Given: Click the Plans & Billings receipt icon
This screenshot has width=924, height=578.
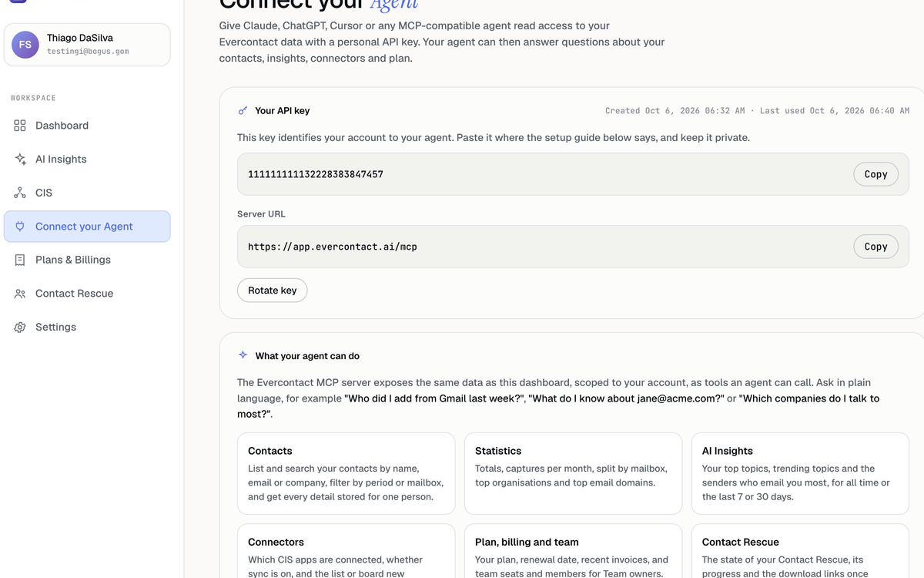Looking at the screenshot, I should click(x=20, y=260).
